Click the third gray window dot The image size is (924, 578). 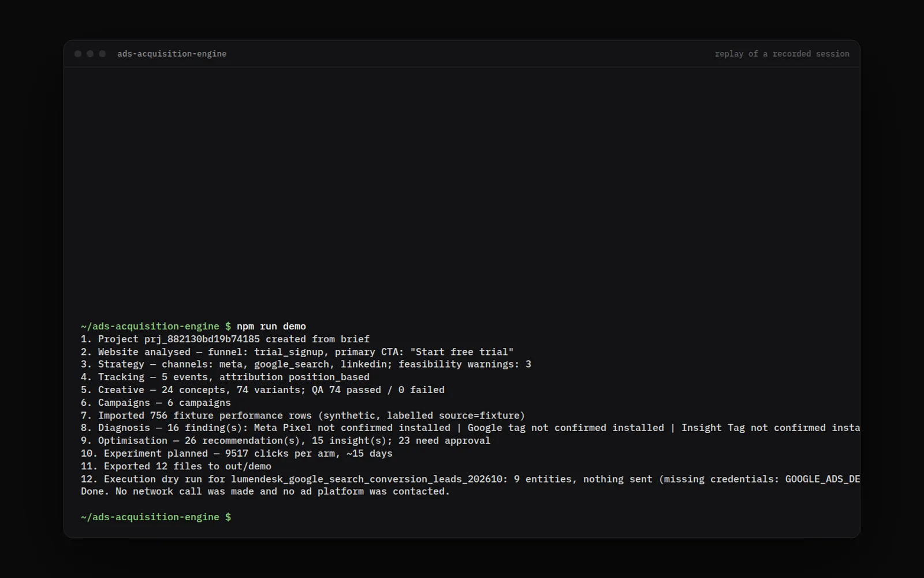(102, 54)
